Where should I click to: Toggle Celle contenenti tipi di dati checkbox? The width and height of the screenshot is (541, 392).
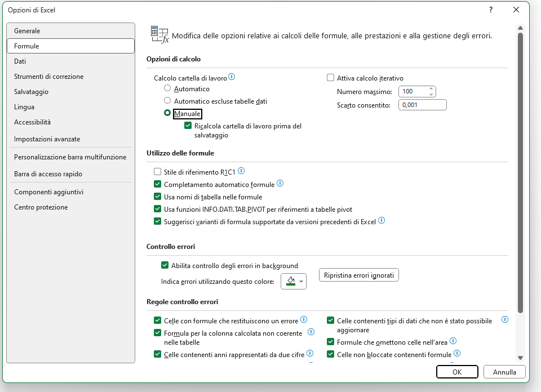[x=331, y=320]
